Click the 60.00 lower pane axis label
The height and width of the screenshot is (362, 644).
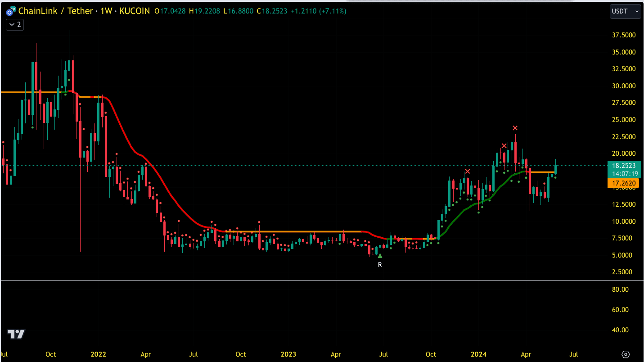click(x=621, y=310)
